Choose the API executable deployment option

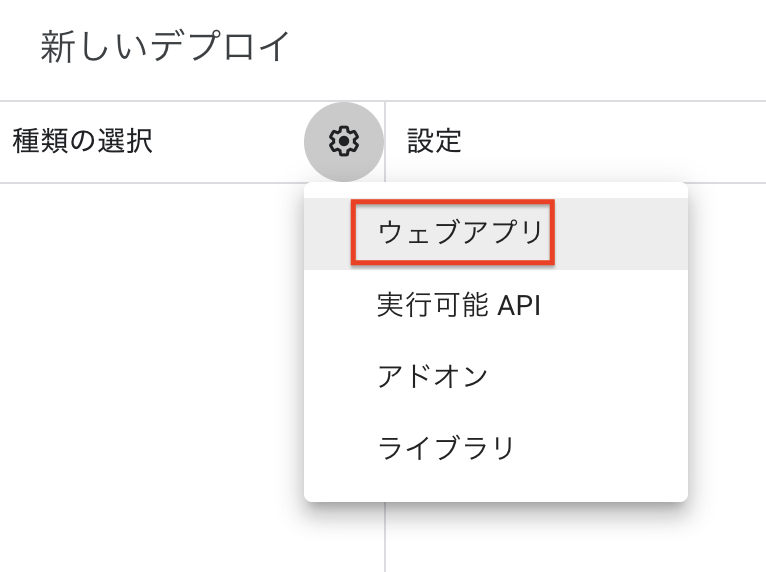tap(459, 305)
